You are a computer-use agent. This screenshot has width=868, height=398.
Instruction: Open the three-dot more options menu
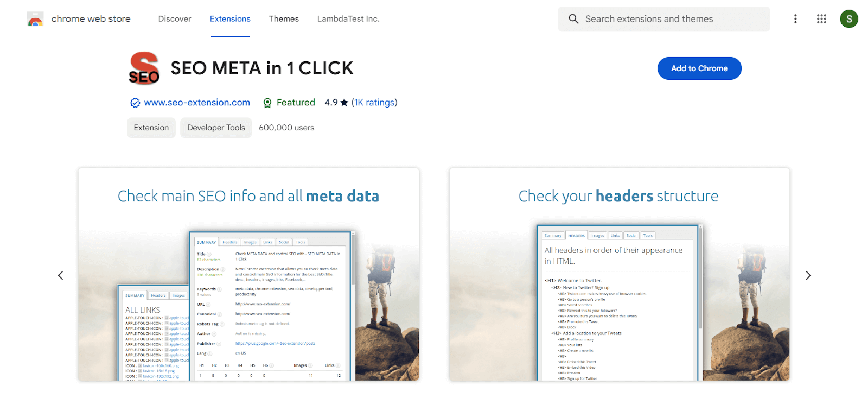pyautogui.click(x=795, y=19)
